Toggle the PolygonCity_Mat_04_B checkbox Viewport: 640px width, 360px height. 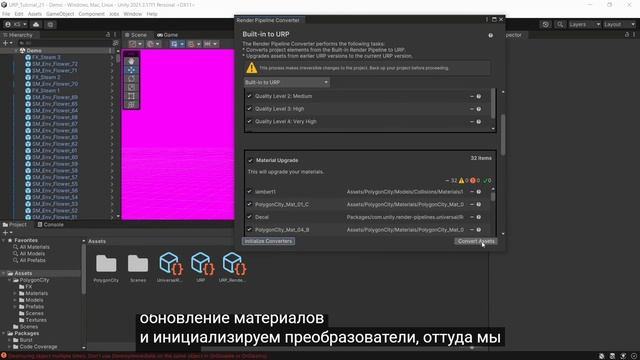249,229
